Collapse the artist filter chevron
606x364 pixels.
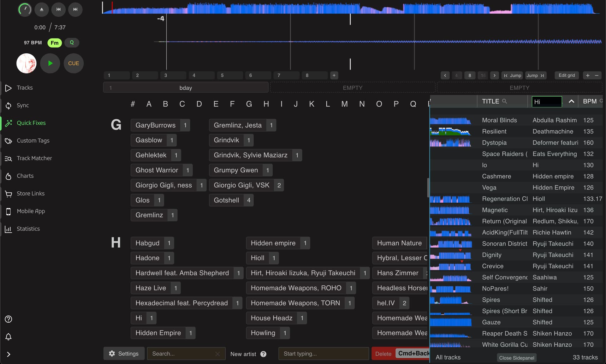571,101
